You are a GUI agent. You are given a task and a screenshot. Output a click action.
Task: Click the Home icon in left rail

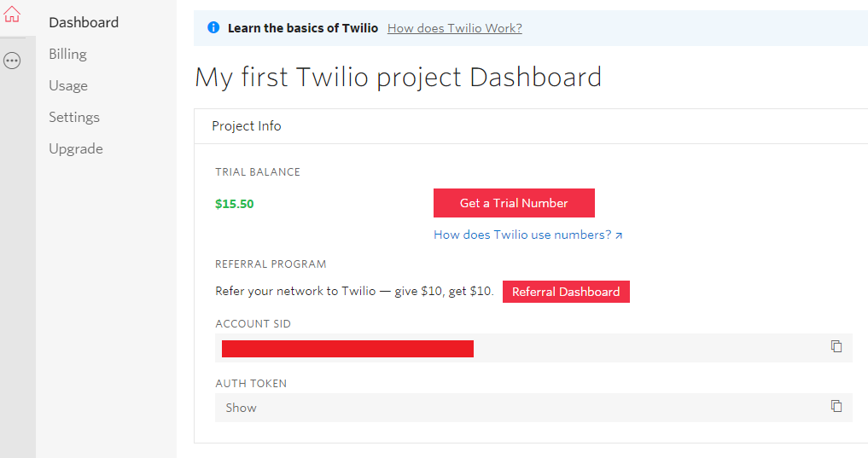pyautogui.click(x=12, y=14)
